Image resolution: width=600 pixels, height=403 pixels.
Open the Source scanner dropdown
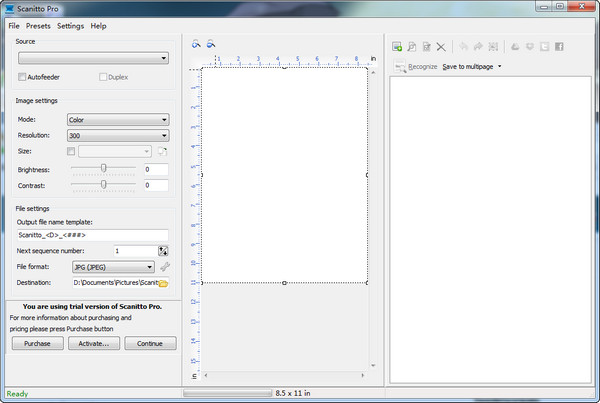(x=93, y=58)
